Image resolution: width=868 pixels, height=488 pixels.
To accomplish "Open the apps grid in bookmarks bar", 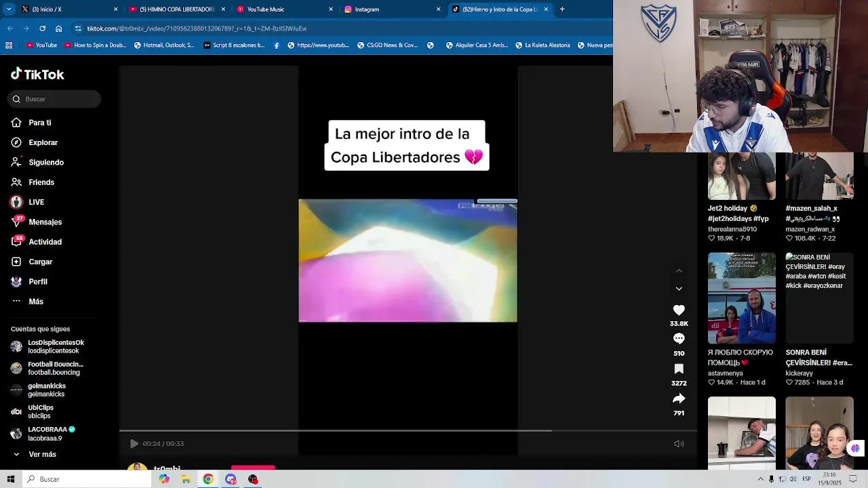I will tap(9, 45).
